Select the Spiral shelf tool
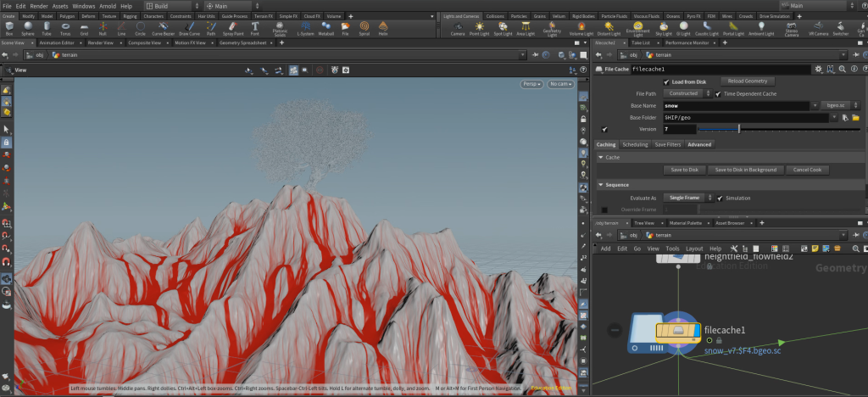 (364, 28)
